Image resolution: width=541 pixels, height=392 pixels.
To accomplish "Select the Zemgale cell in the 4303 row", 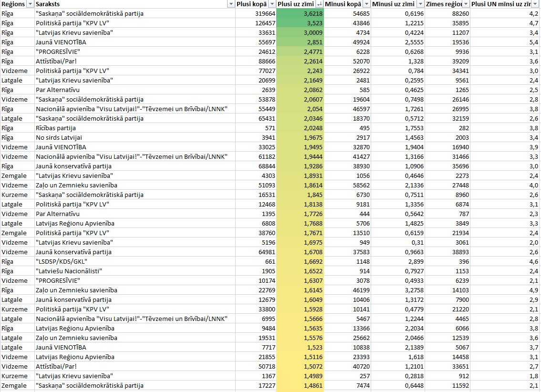I will click(17, 176).
